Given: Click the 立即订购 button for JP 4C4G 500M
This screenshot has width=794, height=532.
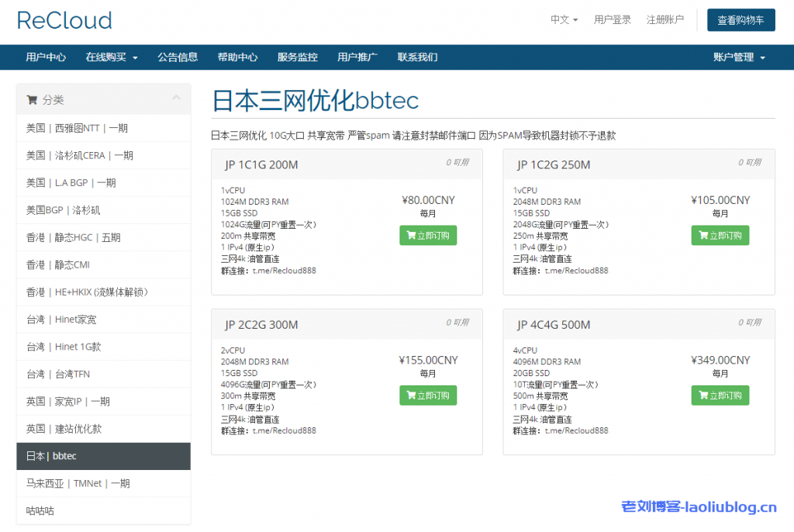Looking at the screenshot, I should [720, 395].
